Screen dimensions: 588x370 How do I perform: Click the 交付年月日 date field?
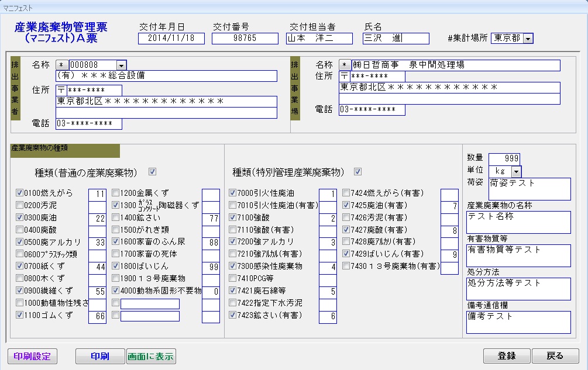pyautogui.click(x=171, y=39)
